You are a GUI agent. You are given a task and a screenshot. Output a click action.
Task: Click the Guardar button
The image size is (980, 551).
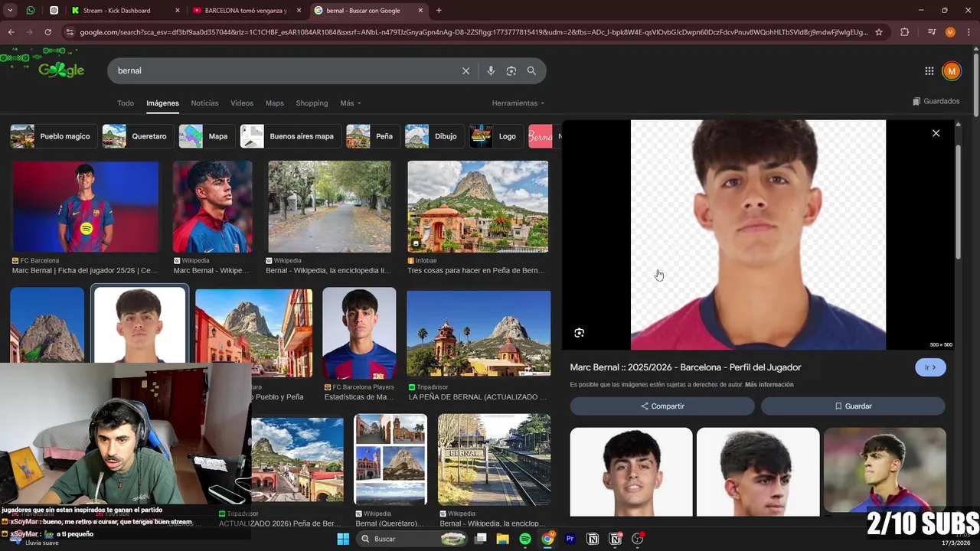coord(853,406)
